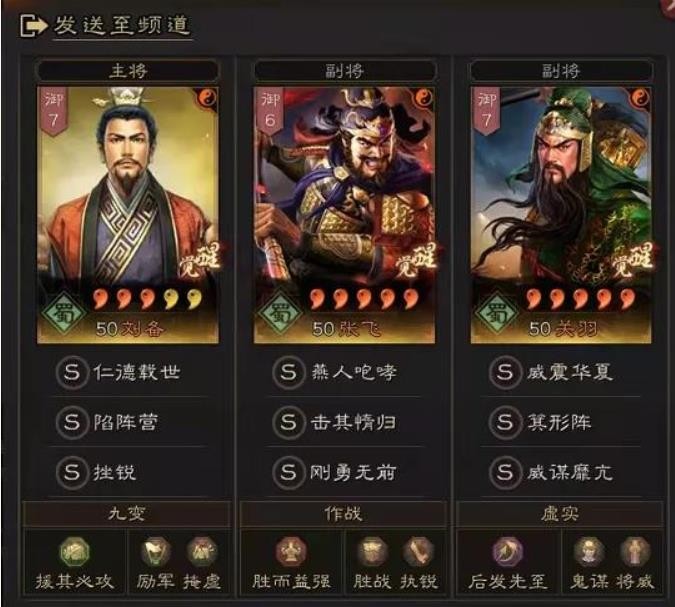Select the 将威 tactic icon
This screenshot has height=607, width=675.
[635, 552]
